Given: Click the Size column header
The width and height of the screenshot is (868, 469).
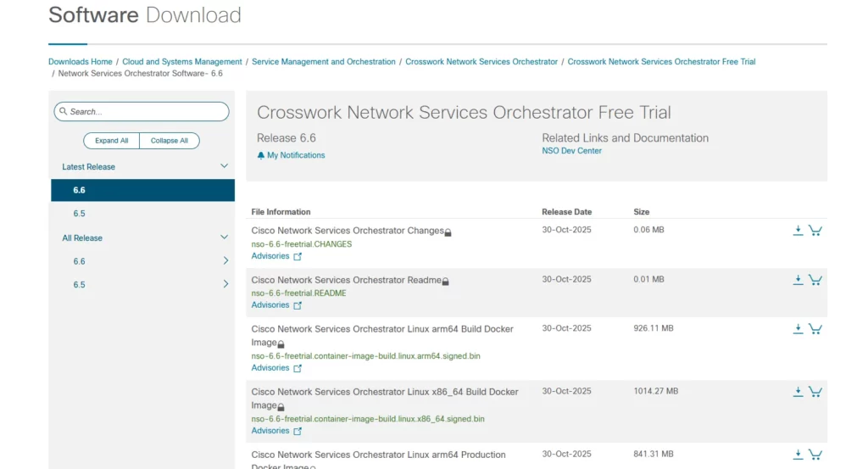Looking at the screenshot, I should click(x=642, y=211).
